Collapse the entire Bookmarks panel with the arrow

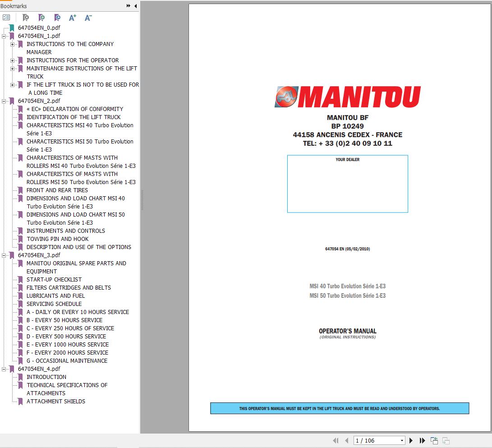pos(135,6)
